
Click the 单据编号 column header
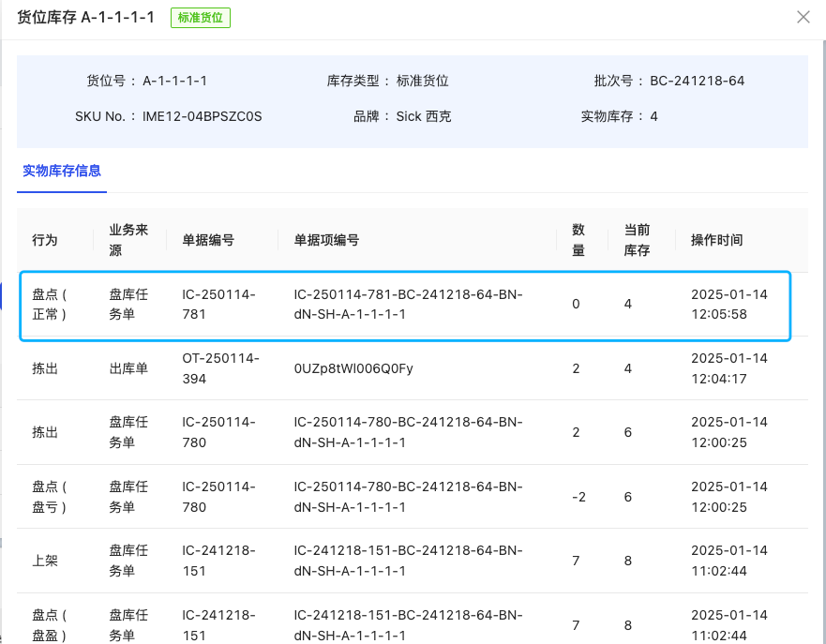[208, 240]
